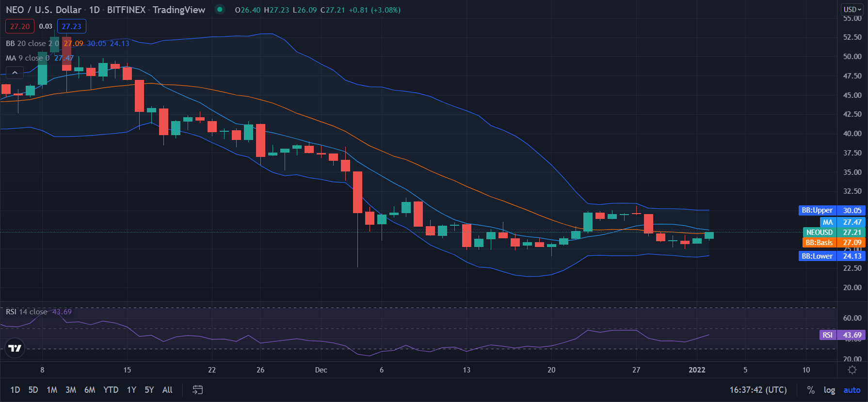
Task: Click the MA 27.47 price label
Action: [x=843, y=222]
